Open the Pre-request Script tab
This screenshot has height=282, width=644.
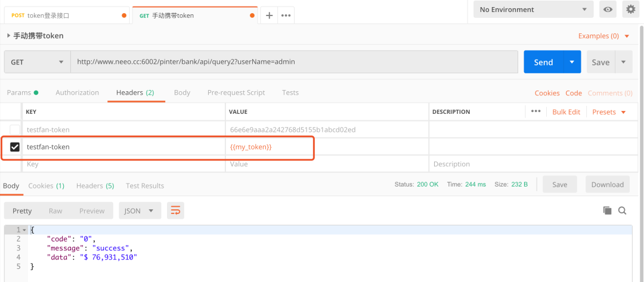point(236,92)
